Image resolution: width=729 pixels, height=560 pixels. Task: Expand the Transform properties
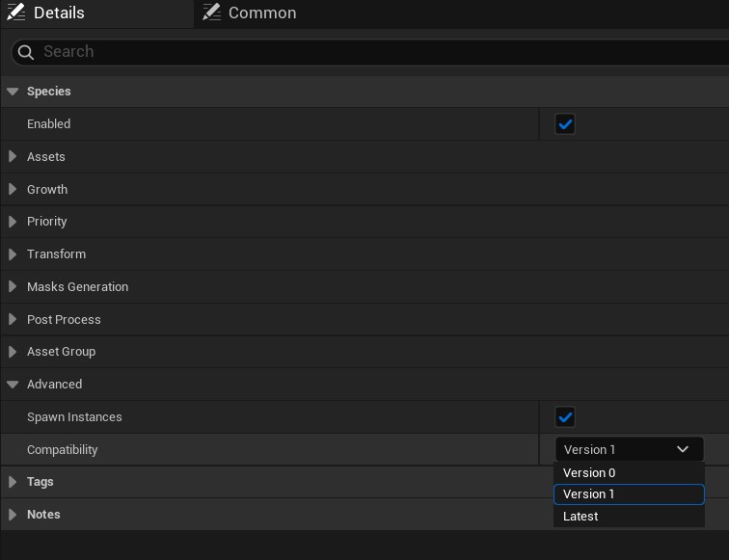pos(13,254)
